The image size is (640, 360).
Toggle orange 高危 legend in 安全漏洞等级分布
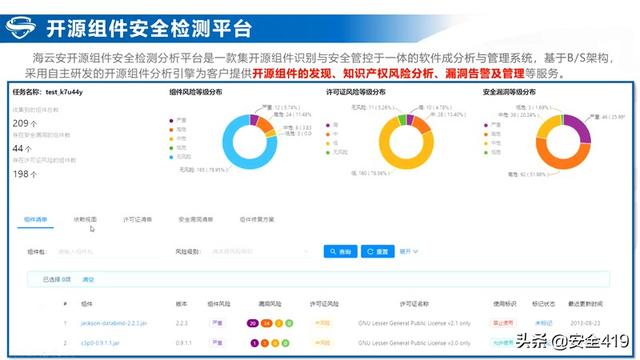[493, 134]
